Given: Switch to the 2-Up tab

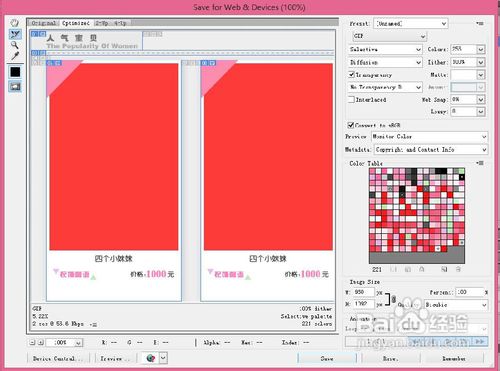Looking at the screenshot, I should tap(102, 23).
